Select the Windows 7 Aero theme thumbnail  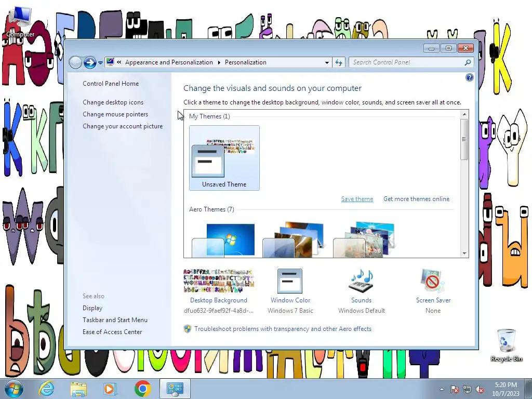coord(223,240)
